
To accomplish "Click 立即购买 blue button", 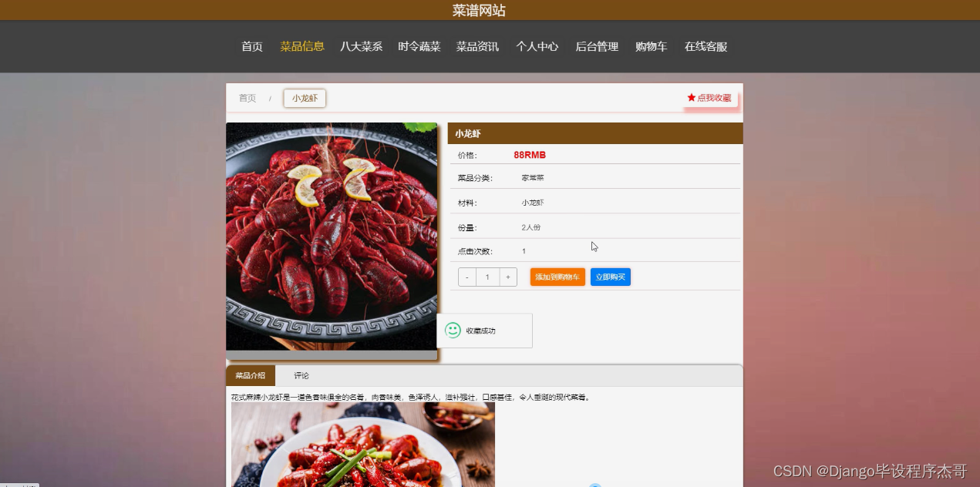I will 611,277.
